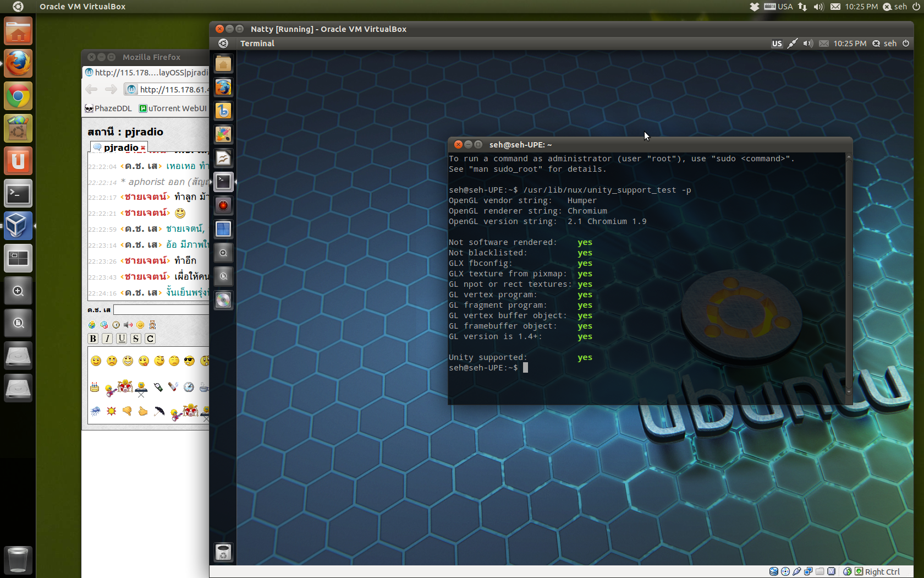Open the uTorrent WebUI bookmark

[x=173, y=108]
